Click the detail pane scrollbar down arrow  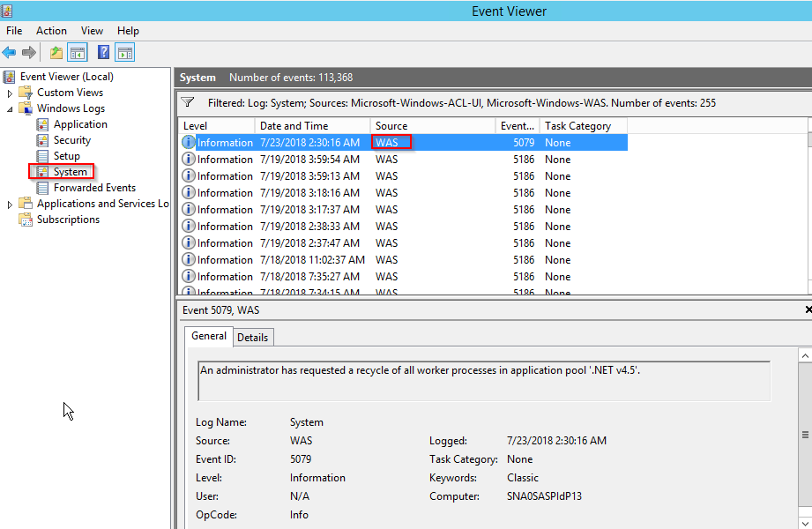[805, 522]
